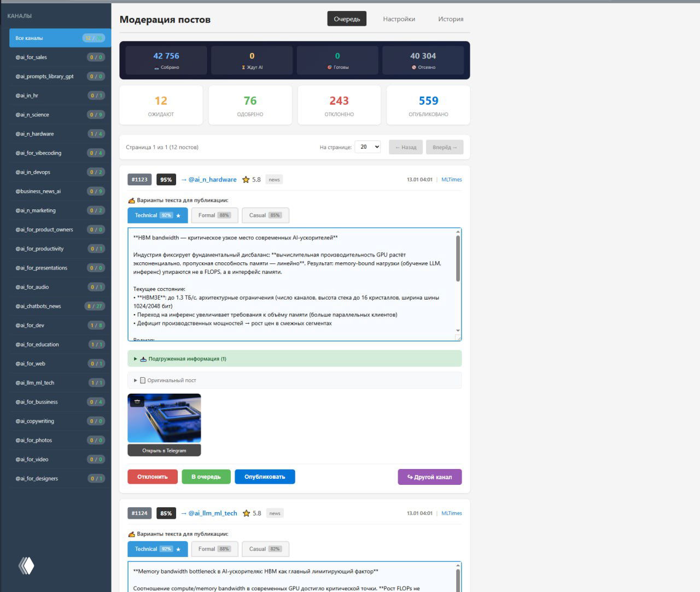Viewport: 700px width, 592px height.
Task: Open the posts-per-page dropdown showing 20
Action: [x=367, y=146]
